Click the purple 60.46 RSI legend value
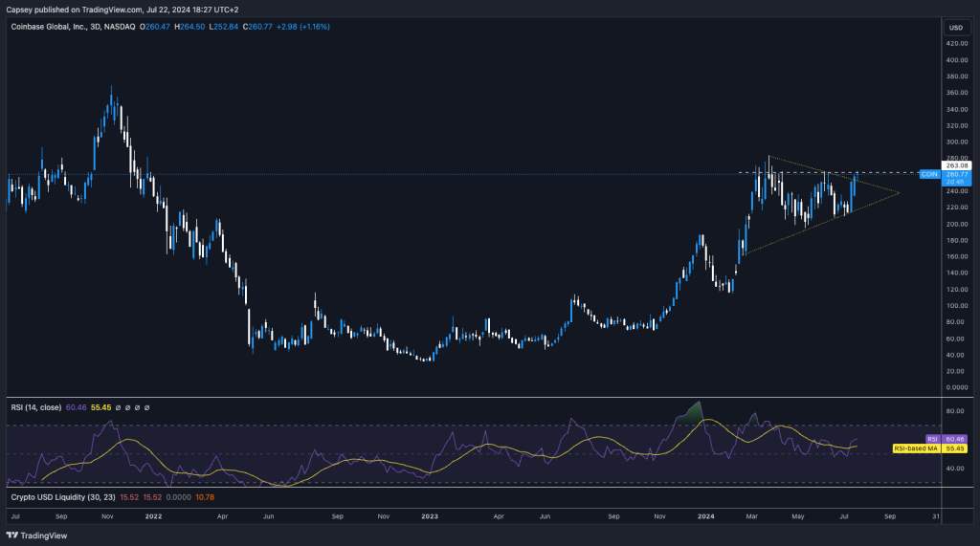 click(x=77, y=407)
